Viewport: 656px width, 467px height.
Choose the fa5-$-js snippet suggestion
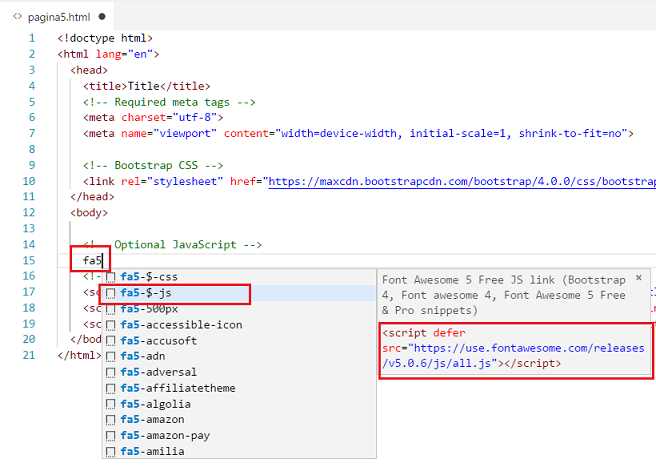point(239,293)
